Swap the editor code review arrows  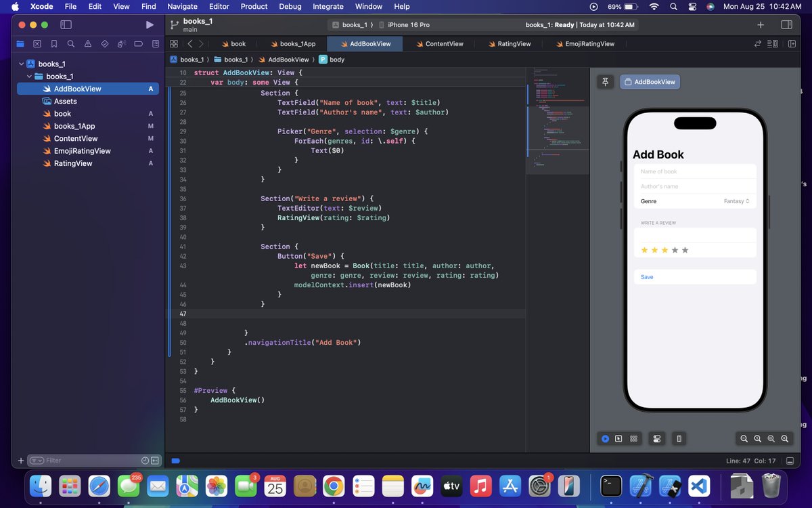coord(758,43)
